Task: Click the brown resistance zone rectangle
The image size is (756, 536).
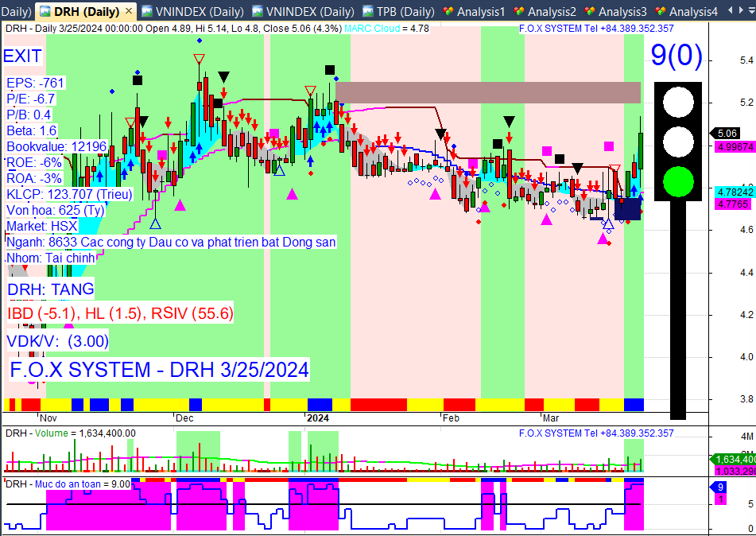Action: click(488, 92)
